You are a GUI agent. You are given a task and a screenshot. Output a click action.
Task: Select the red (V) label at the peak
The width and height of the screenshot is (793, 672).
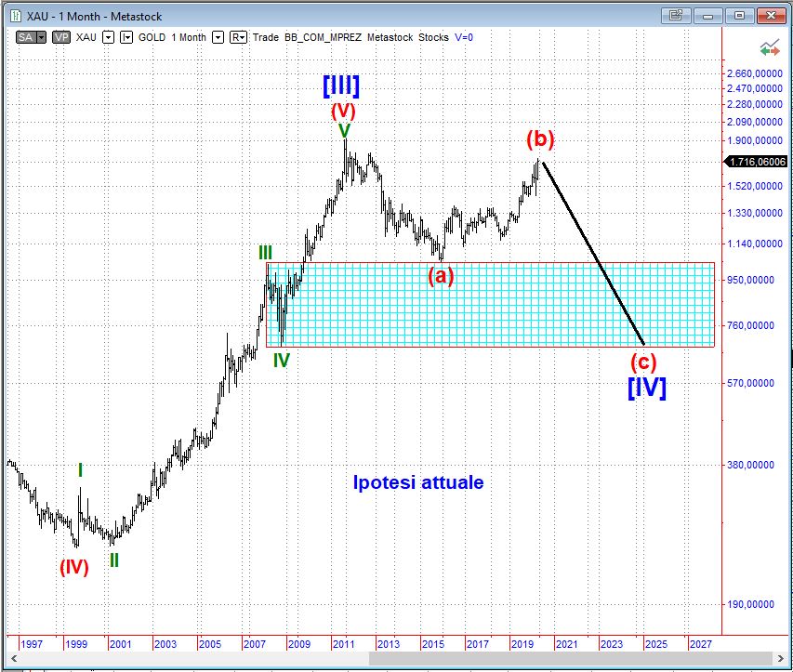pyautogui.click(x=343, y=111)
